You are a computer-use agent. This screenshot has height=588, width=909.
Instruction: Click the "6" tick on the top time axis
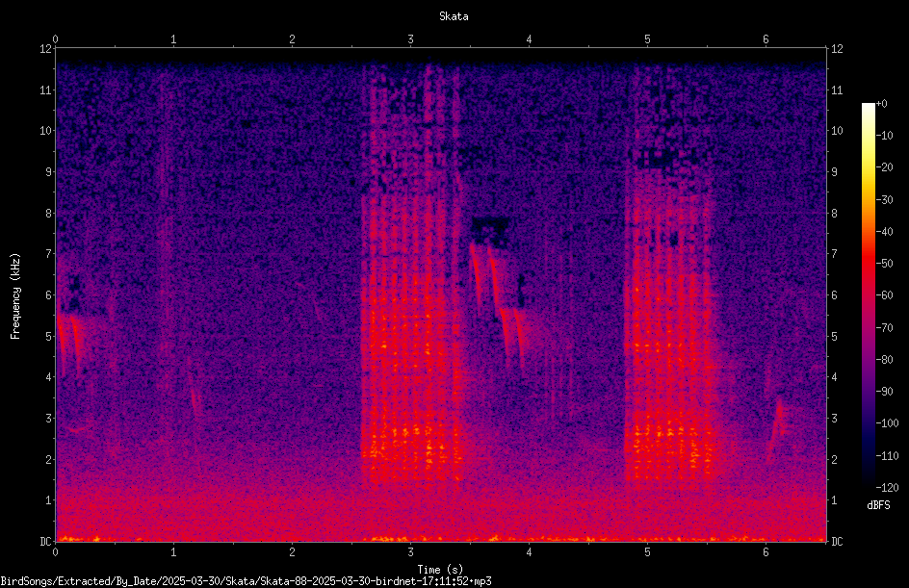[x=766, y=39]
